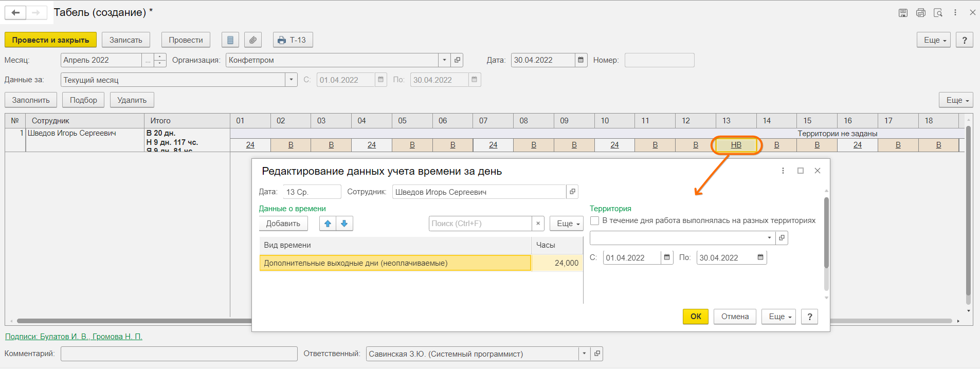Select the НВ cell for day 13

click(x=736, y=145)
